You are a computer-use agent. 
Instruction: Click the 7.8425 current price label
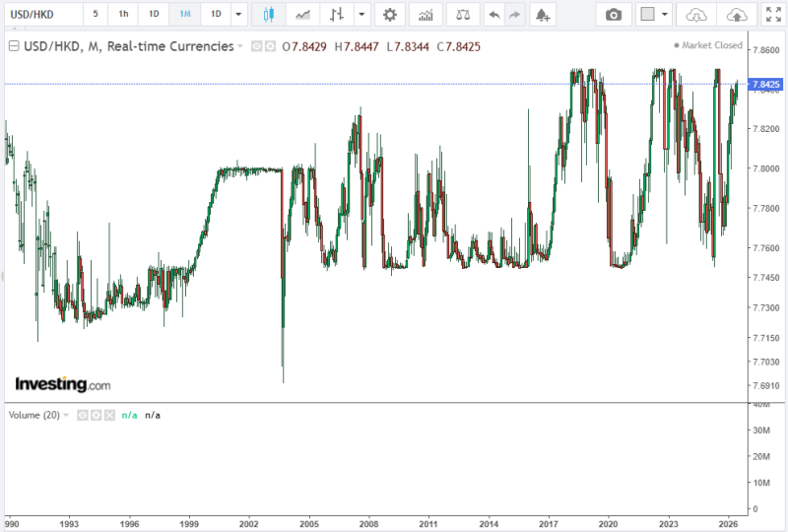[766, 84]
